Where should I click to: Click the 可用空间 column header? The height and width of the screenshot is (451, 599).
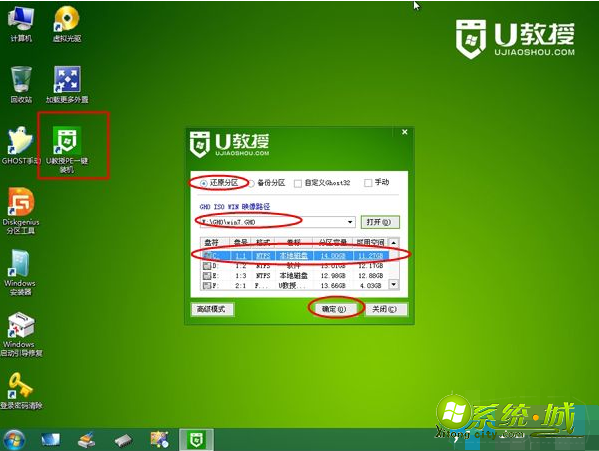click(x=371, y=242)
